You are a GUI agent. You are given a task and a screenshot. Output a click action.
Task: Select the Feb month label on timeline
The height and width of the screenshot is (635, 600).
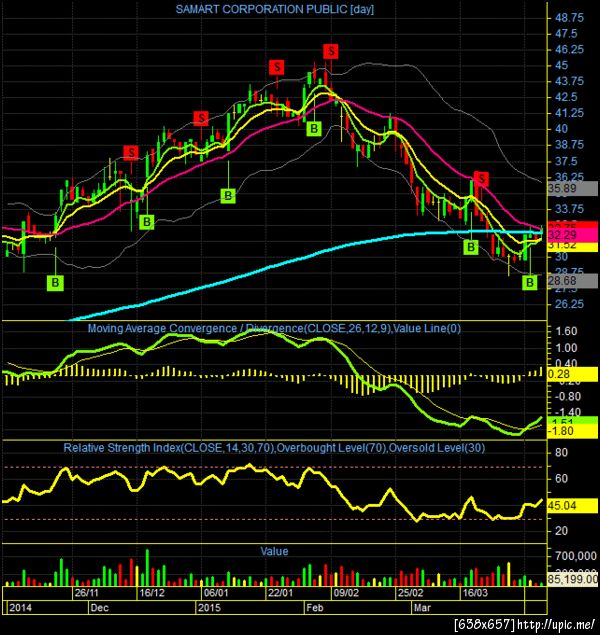315,607
